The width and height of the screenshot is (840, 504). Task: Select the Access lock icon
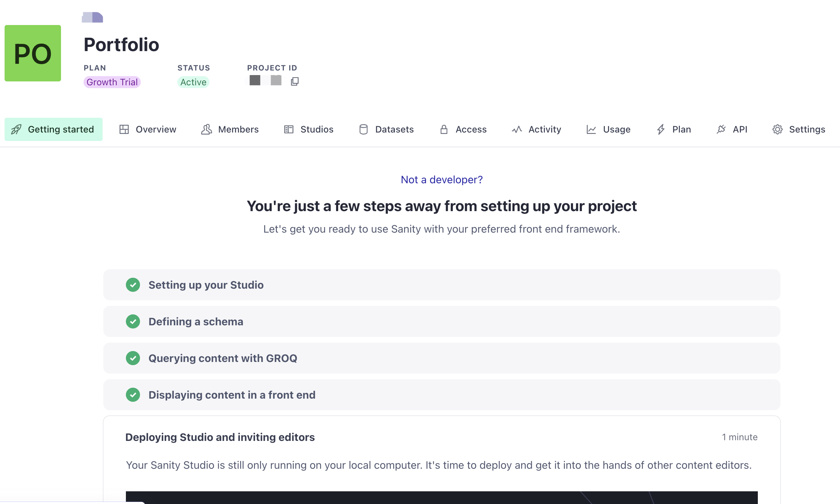point(444,129)
